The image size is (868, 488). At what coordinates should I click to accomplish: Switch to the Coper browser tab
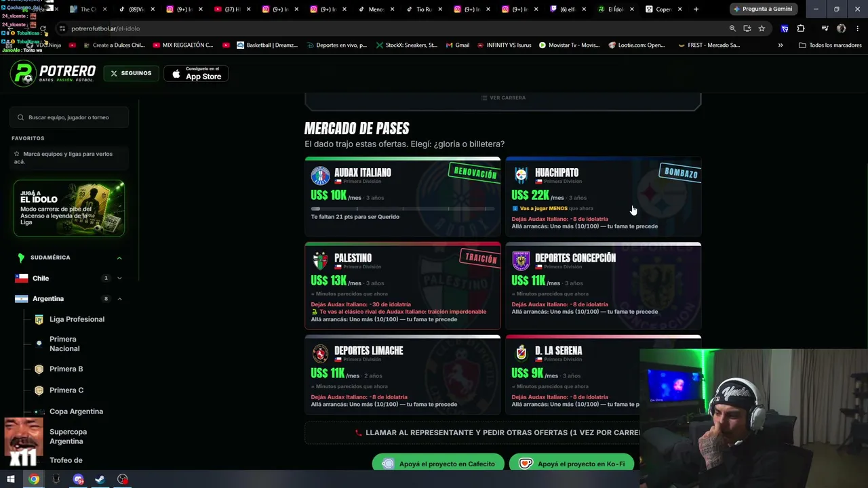(663, 9)
